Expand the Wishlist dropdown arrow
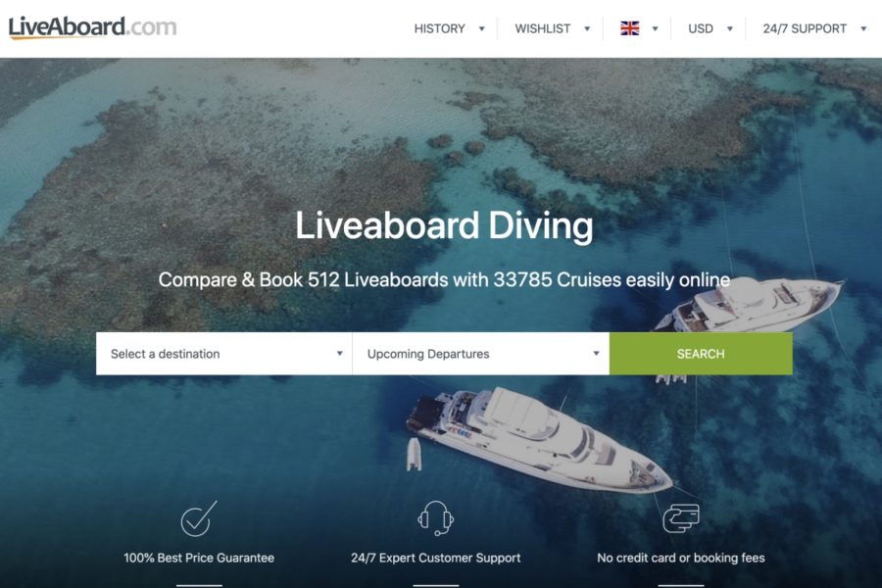 [587, 28]
